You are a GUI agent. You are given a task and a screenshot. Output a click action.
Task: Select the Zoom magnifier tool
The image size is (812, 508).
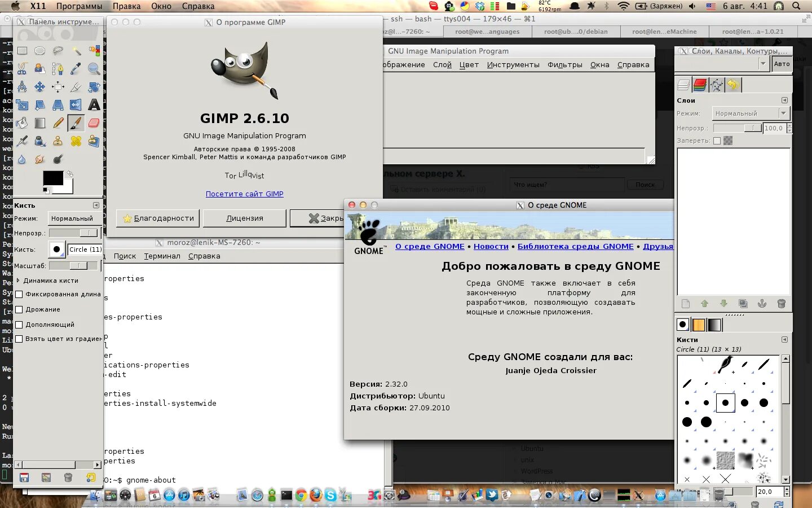pyautogui.click(x=94, y=69)
